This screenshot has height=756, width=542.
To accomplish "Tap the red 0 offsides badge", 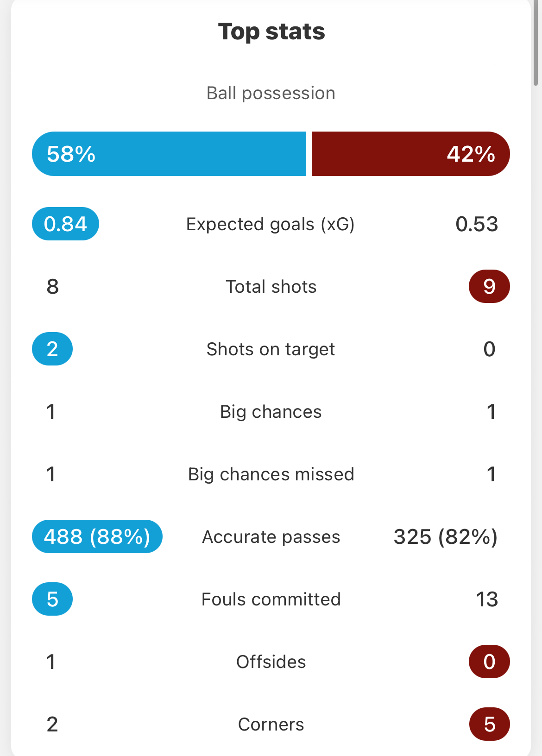I will 489,661.
